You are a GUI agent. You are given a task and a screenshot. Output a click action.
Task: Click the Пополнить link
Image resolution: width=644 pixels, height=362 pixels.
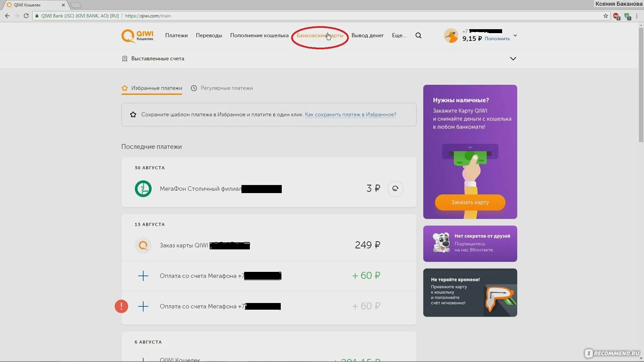coord(497,39)
